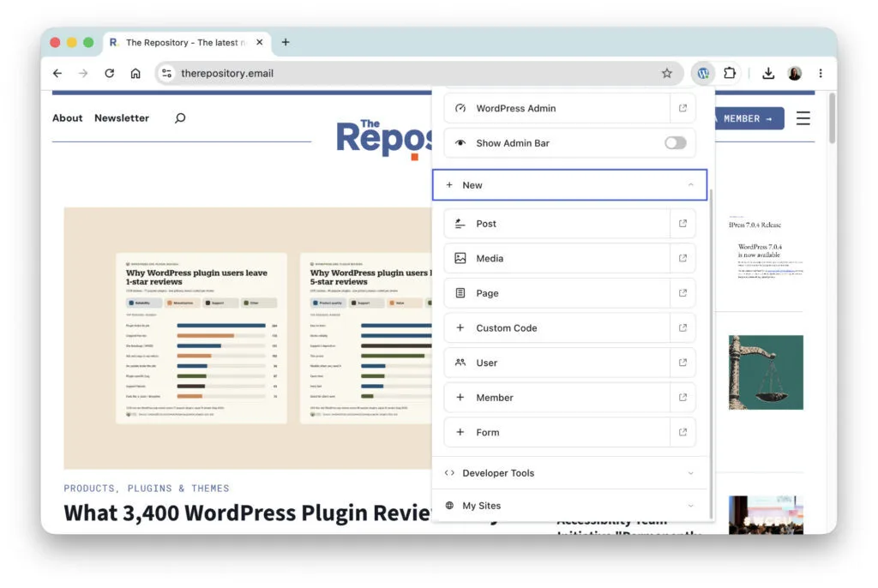Screen dimensions: 878x588
Task: Expand the My Sites section
Action: (x=569, y=506)
